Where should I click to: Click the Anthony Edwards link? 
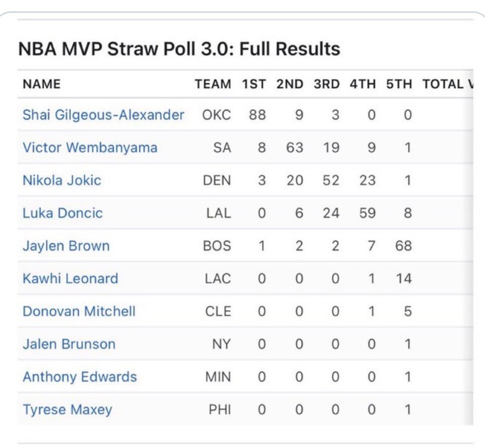tap(80, 377)
